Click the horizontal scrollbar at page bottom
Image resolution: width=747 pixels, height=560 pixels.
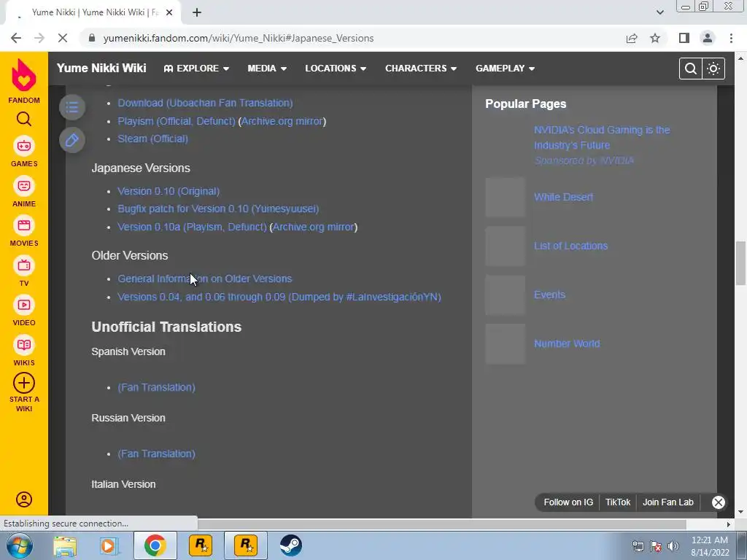[x=442, y=524]
